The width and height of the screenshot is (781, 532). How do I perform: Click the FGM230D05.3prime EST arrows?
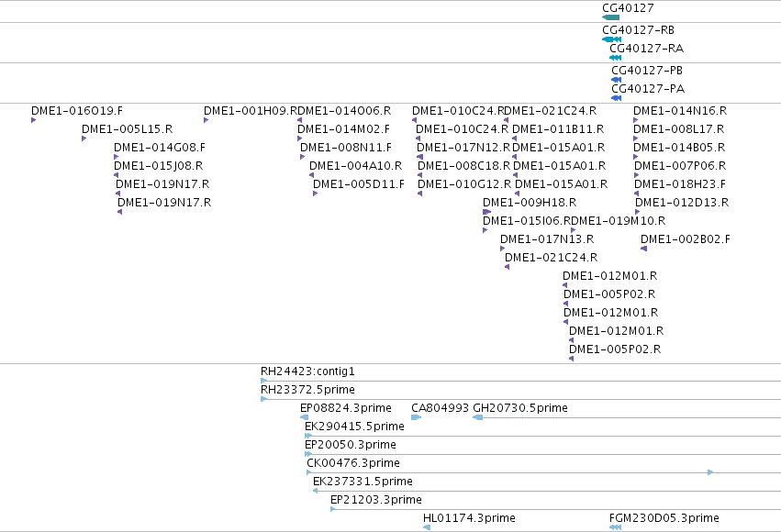pos(615,527)
